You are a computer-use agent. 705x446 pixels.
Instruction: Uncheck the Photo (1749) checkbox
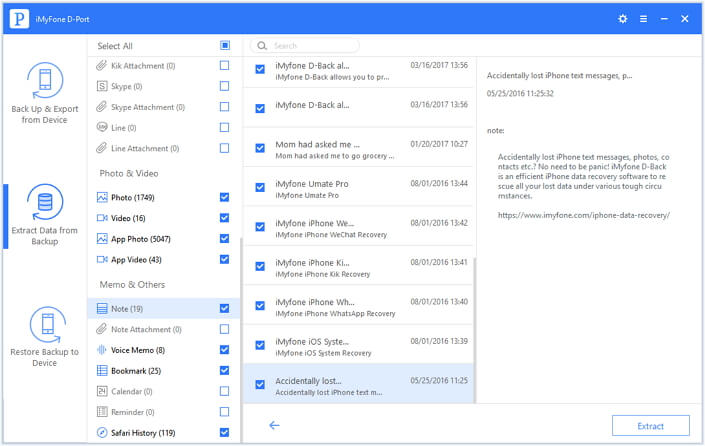click(x=224, y=197)
